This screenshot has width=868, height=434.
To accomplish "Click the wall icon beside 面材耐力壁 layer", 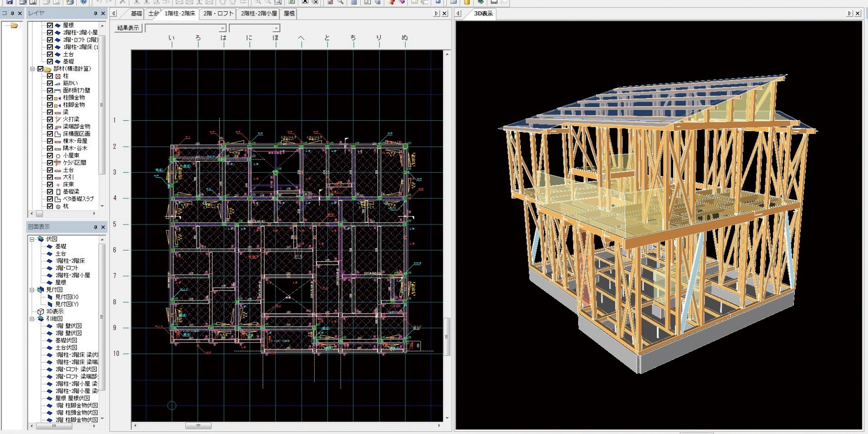I will pos(58,91).
